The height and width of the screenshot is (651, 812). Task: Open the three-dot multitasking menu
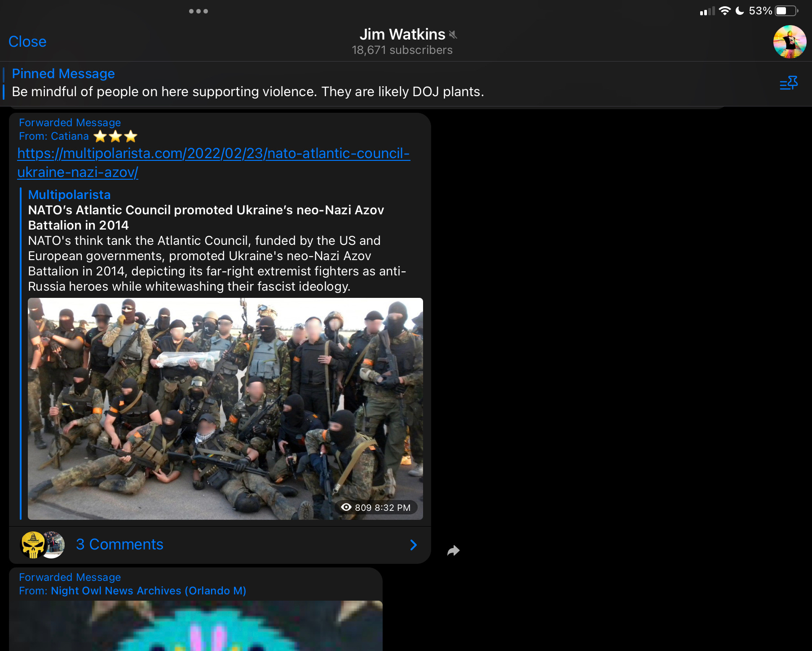coord(199,11)
